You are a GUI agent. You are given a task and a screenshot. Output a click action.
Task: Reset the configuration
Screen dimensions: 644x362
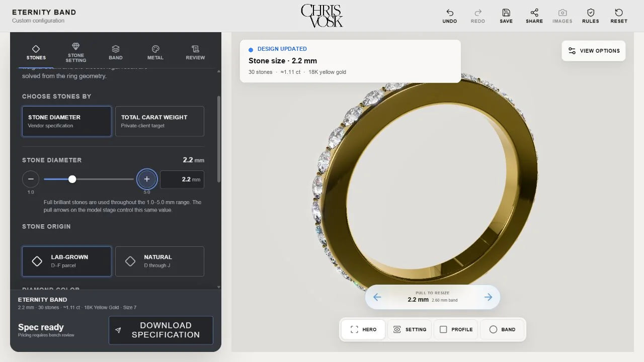click(619, 16)
